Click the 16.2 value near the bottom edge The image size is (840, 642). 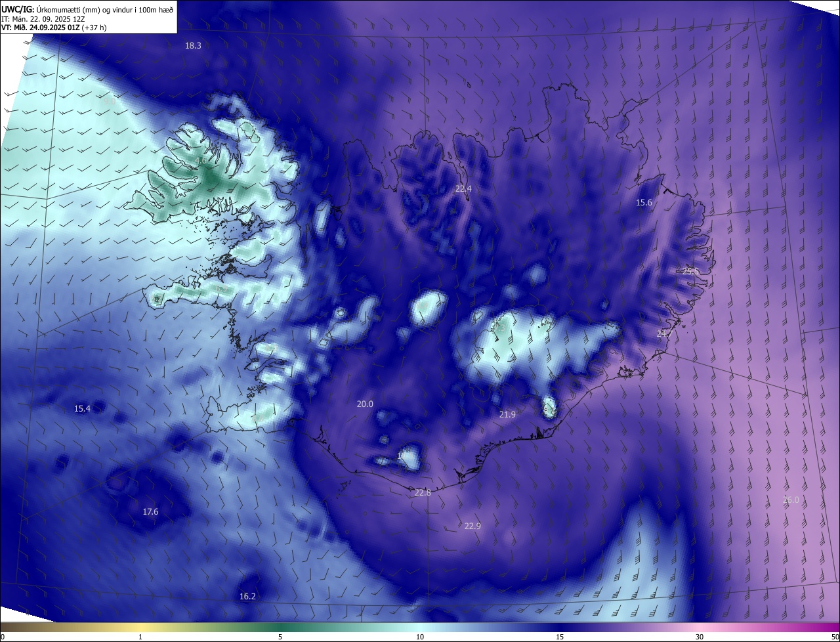tap(247, 596)
